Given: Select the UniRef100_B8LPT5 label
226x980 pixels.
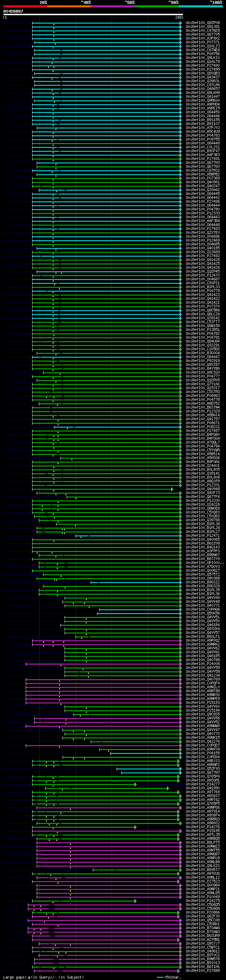Looking at the screenshot, I should [x=202, y=842].
